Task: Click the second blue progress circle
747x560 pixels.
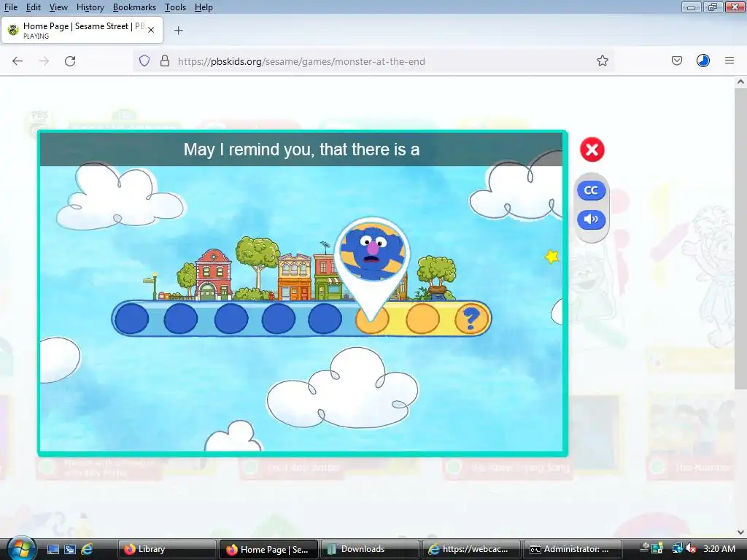Action: [181, 319]
